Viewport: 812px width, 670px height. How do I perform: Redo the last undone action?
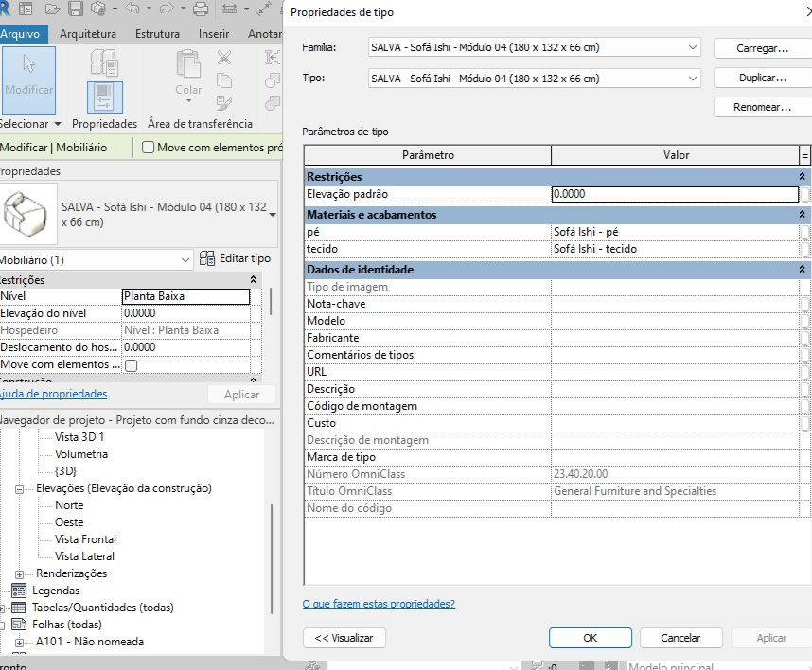[167, 9]
